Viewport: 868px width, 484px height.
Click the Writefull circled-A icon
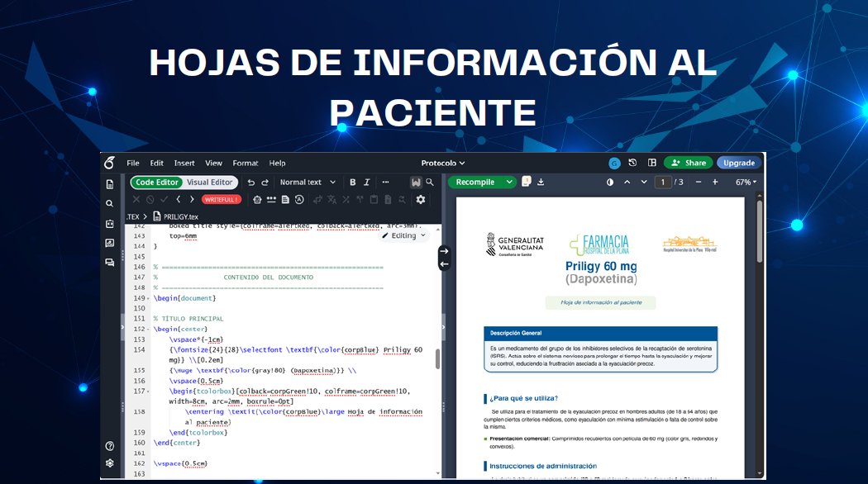click(x=299, y=199)
